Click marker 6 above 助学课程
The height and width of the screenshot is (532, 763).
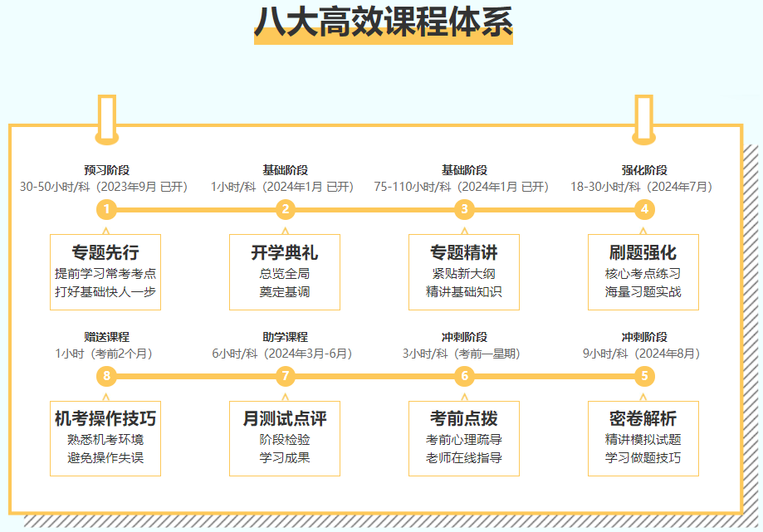click(x=466, y=375)
